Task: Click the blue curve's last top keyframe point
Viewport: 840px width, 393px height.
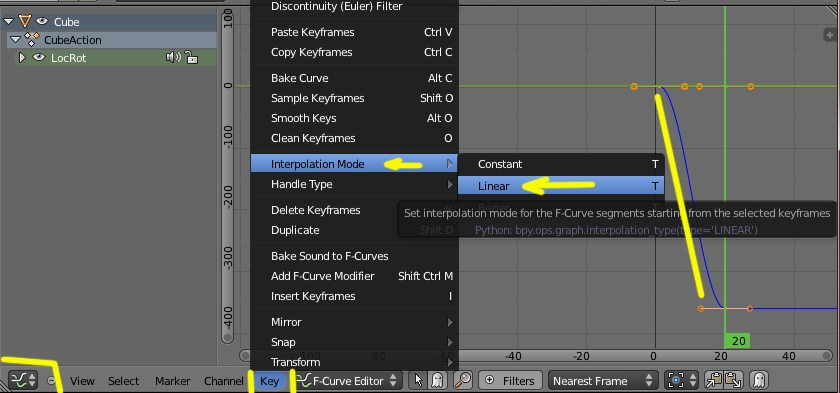Action: [751, 86]
